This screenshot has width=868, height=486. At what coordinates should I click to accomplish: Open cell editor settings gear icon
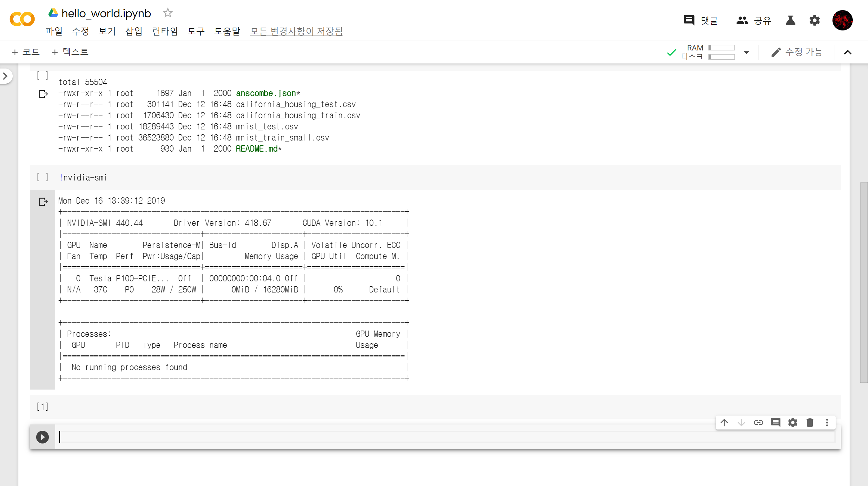792,422
